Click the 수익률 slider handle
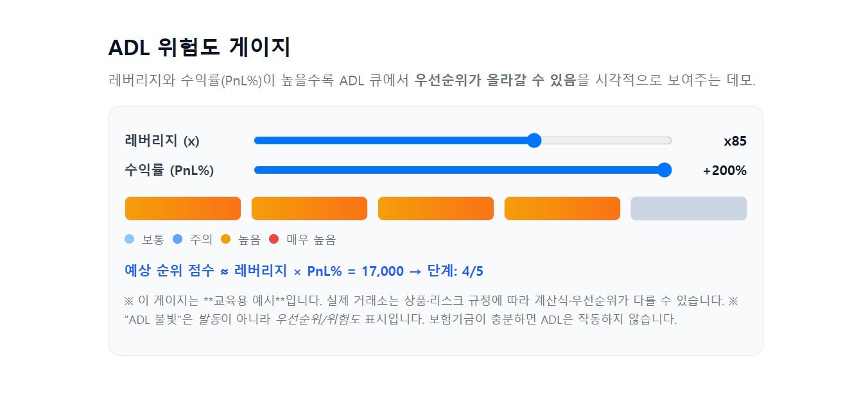Image resolution: width=868 pixels, height=397 pixels. (x=665, y=170)
